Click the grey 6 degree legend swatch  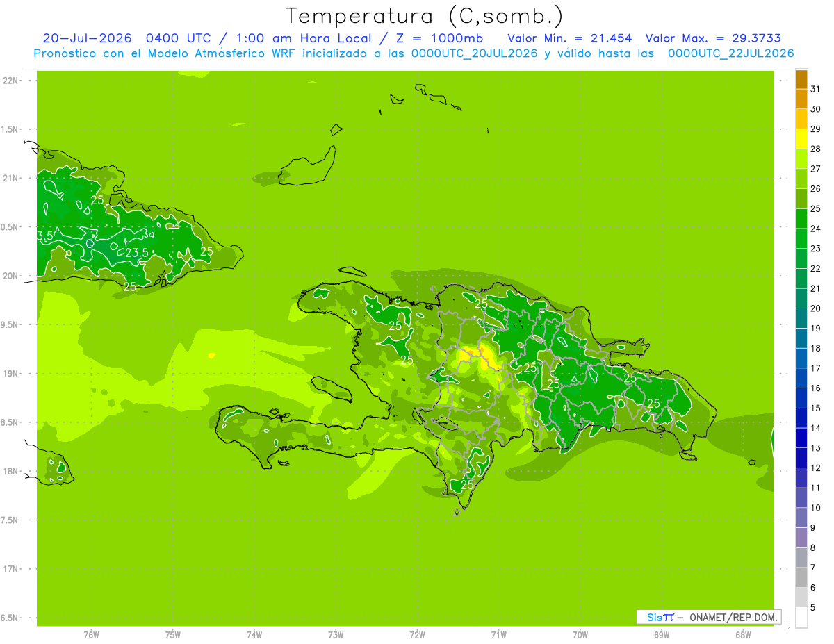[801, 577]
